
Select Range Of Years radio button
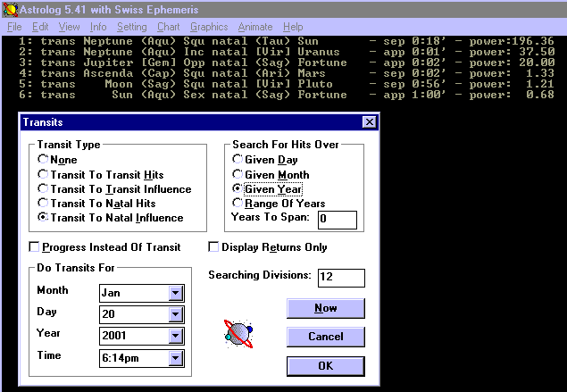[x=238, y=203]
